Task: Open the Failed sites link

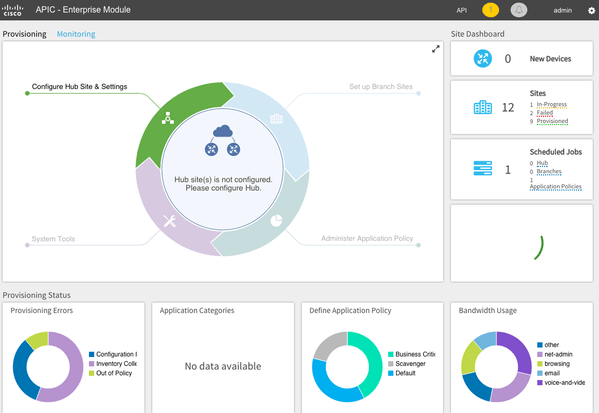Action: click(x=545, y=113)
